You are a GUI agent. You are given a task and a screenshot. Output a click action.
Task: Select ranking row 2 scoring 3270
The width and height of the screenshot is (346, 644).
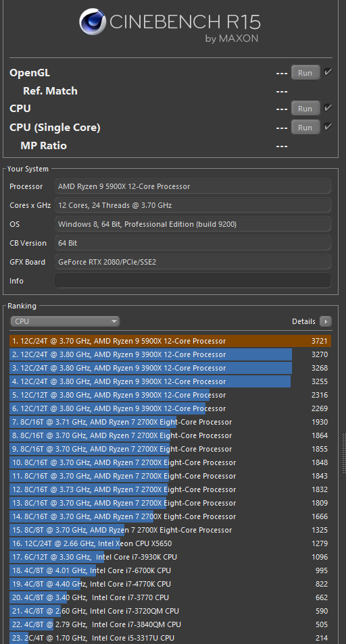point(170,354)
